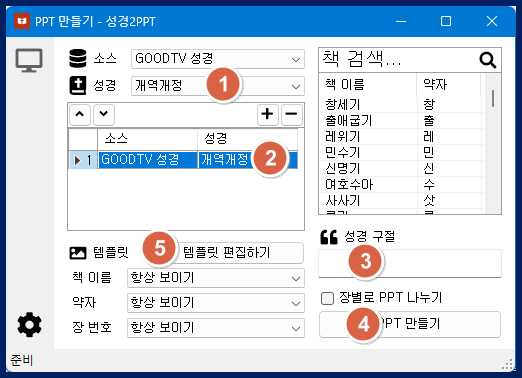Screen dimensions: 522x378
Task: Click the 소스 table column header
Action: point(148,138)
